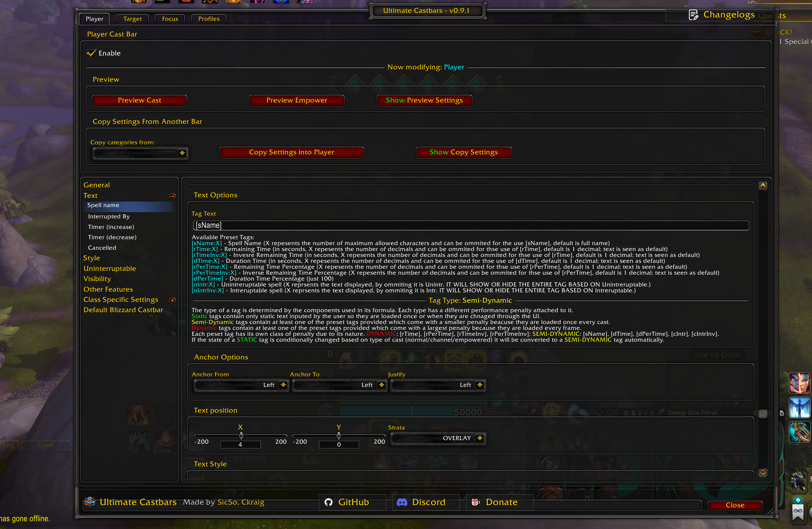The width and height of the screenshot is (812, 529).
Task: Click the window resize grip corner
Action: pos(770,511)
